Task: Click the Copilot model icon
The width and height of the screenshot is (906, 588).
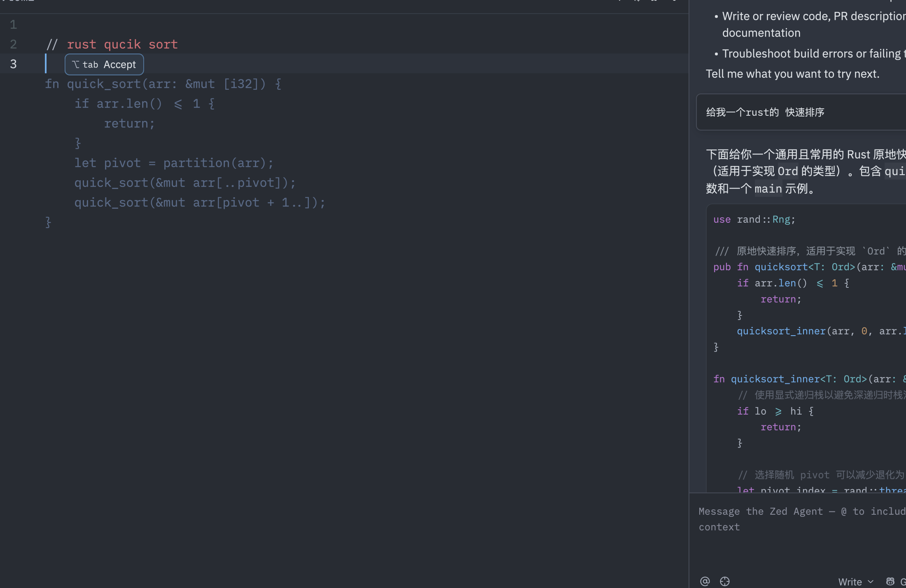Action: coord(890,581)
